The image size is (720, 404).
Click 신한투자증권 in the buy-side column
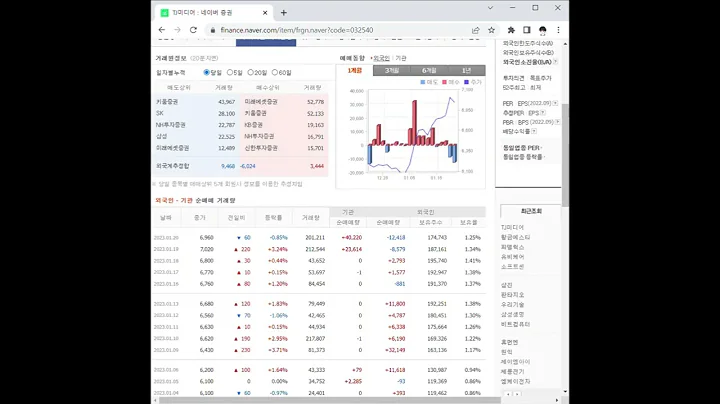[x=261, y=148]
